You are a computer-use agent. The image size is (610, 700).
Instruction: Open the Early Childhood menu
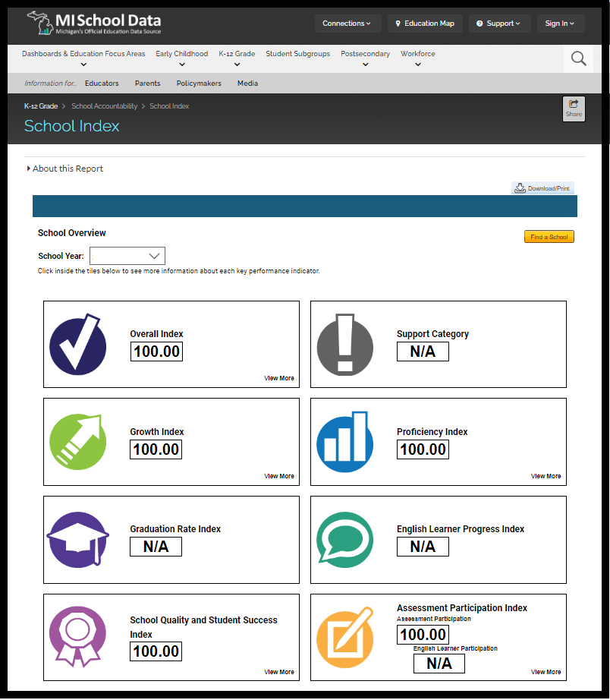[x=181, y=58]
